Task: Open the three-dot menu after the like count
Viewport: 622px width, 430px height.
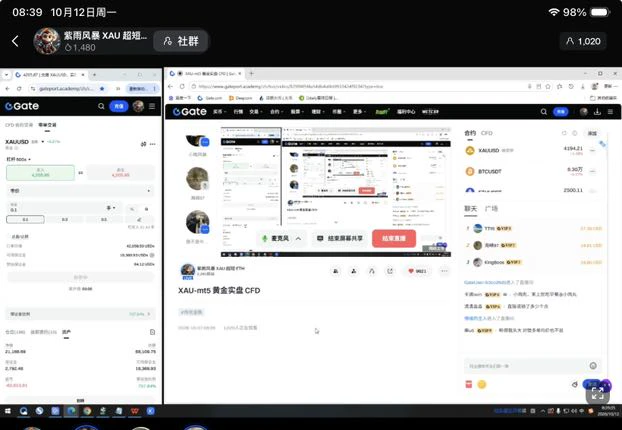Action: 444,271
